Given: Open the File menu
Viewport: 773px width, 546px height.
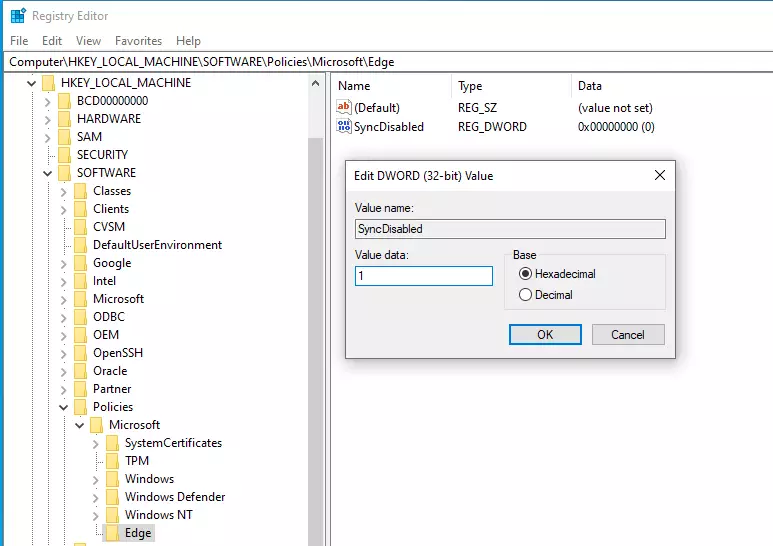Looking at the screenshot, I should point(19,41).
